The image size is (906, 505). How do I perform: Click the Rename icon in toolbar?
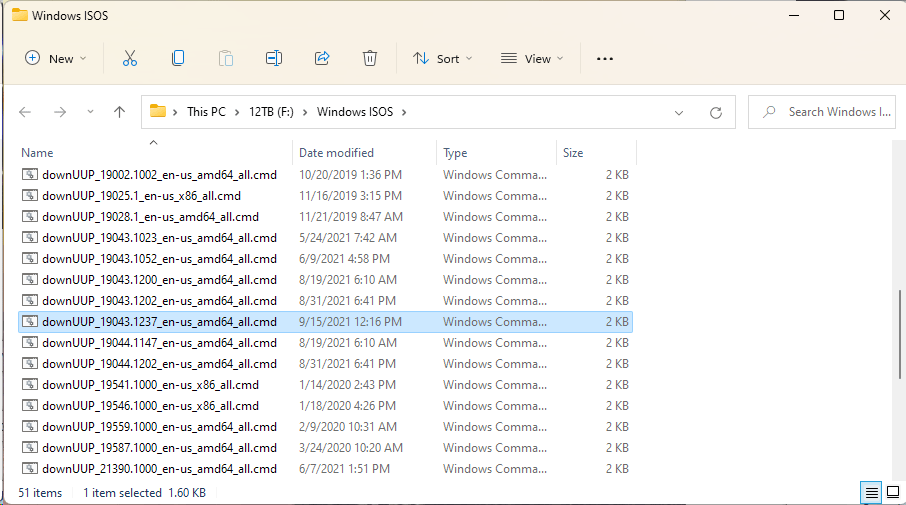click(x=274, y=59)
